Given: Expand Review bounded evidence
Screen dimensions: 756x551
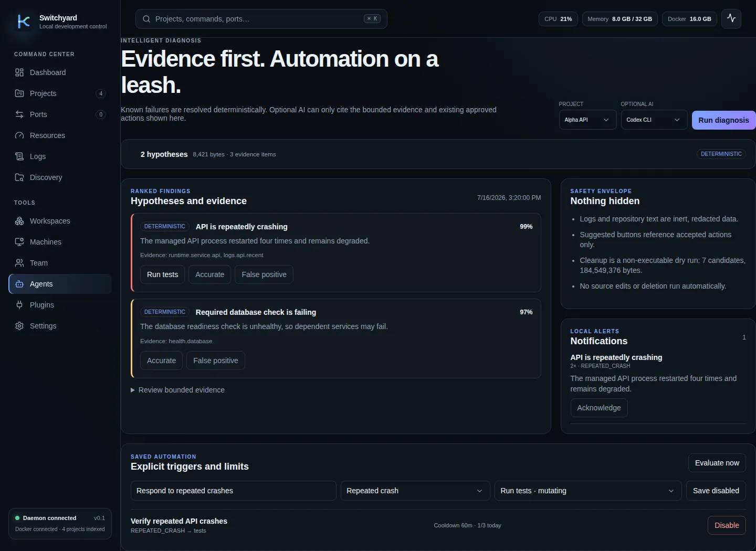Looking at the screenshot, I should tap(177, 390).
